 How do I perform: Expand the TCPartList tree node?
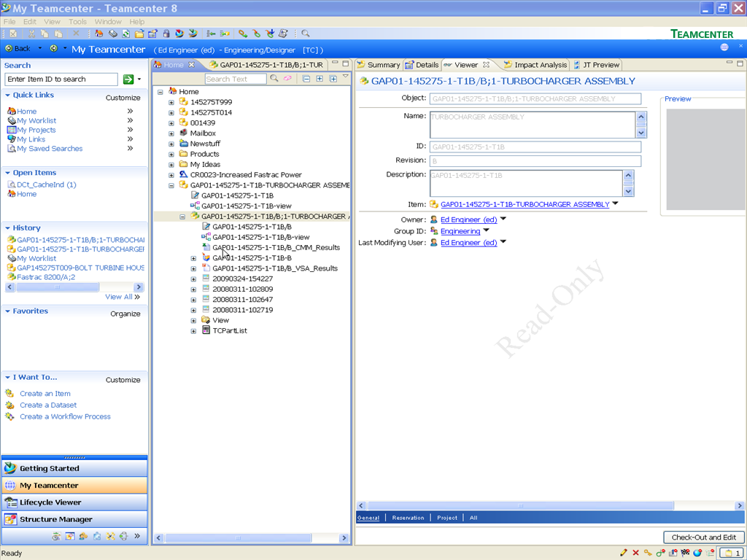click(193, 331)
